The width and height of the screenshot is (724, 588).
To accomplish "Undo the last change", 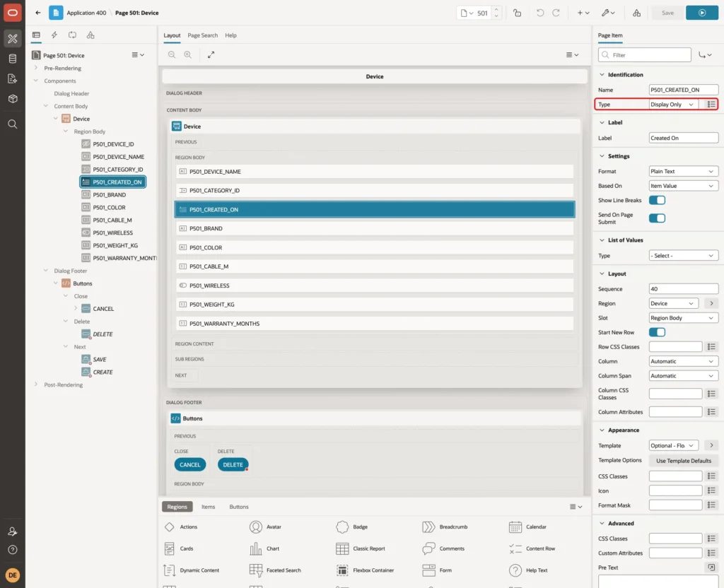I will pyautogui.click(x=539, y=13).
